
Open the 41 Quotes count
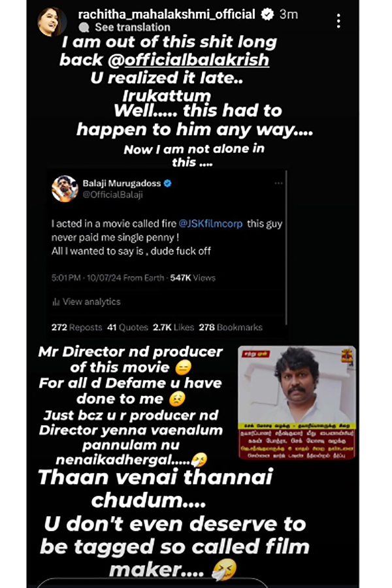pyautogui.click(x=127, y=327)
